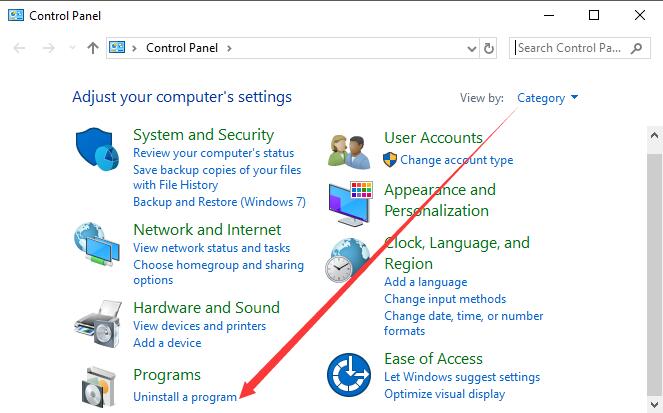Open the Programs category heading
This screenshot has height=413, width=663.
[x=167, y=375]
